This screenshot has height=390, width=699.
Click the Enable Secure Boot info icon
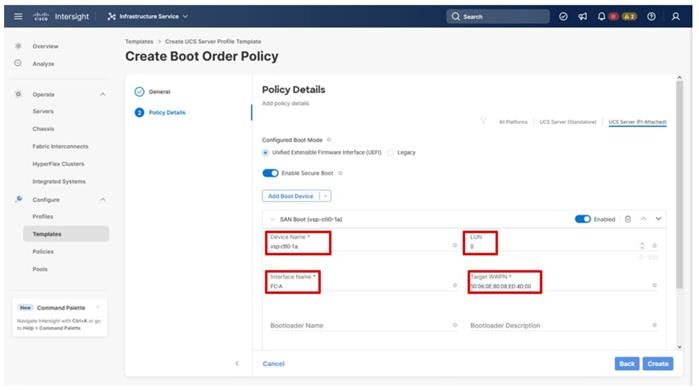coord(340,173)
